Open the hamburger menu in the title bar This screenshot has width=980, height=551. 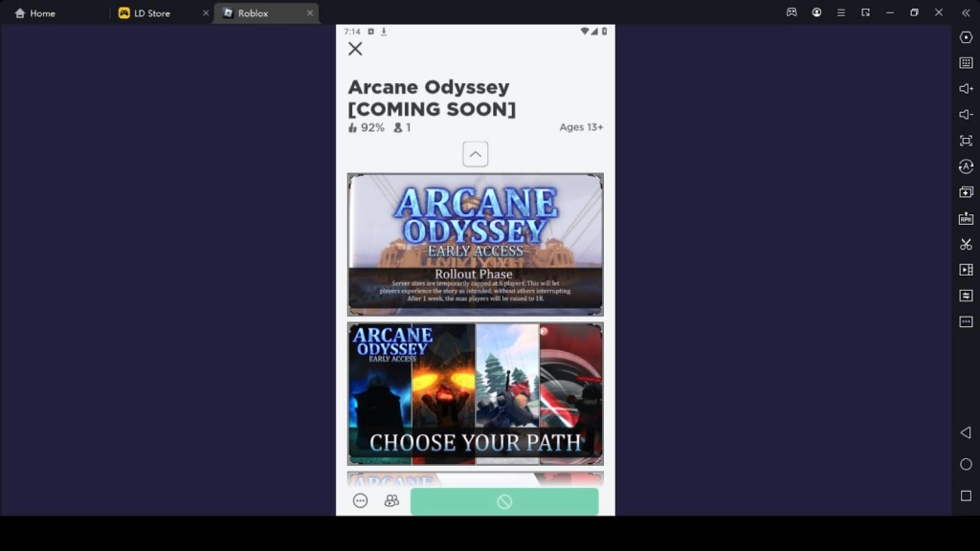[x=840, y=12]
